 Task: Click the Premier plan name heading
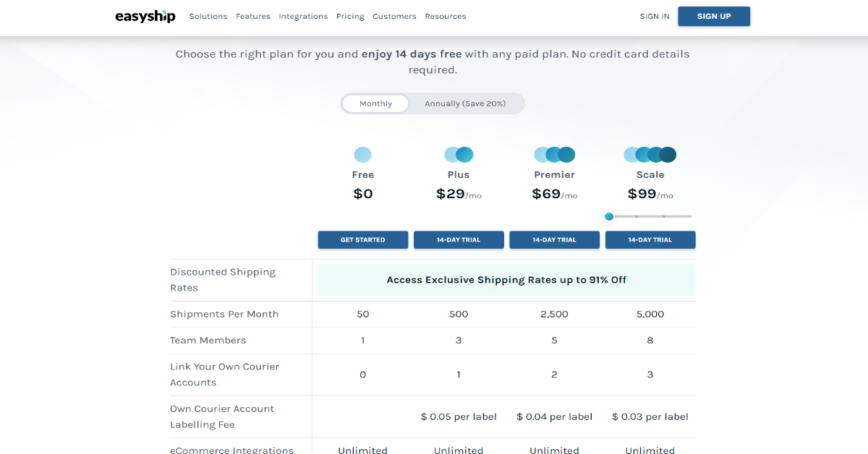pos(555,175)
